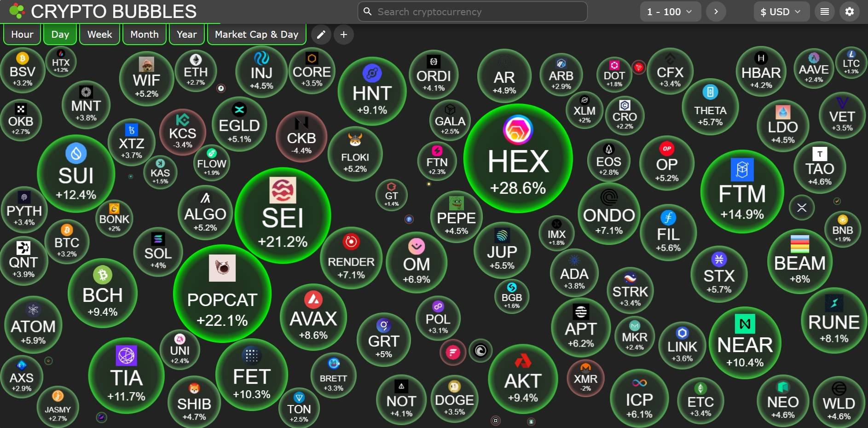
Task: Open the STX bubble
Action: coord(719,275)
